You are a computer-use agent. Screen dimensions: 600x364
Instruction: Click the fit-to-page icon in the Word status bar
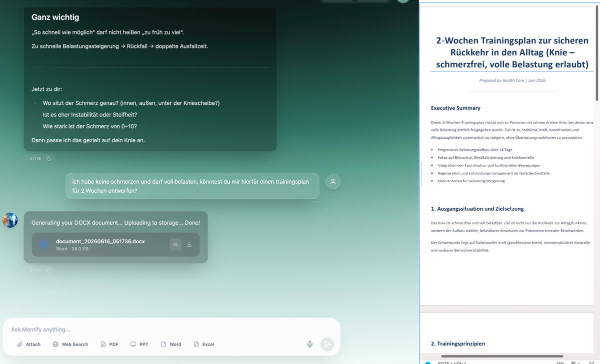(591, 363)
